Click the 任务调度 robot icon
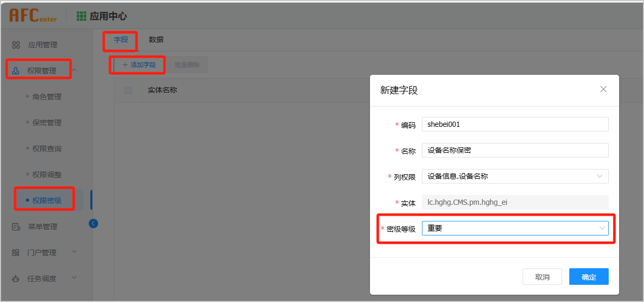The height and width of the screenshot is (302, 644). (16, 279)
